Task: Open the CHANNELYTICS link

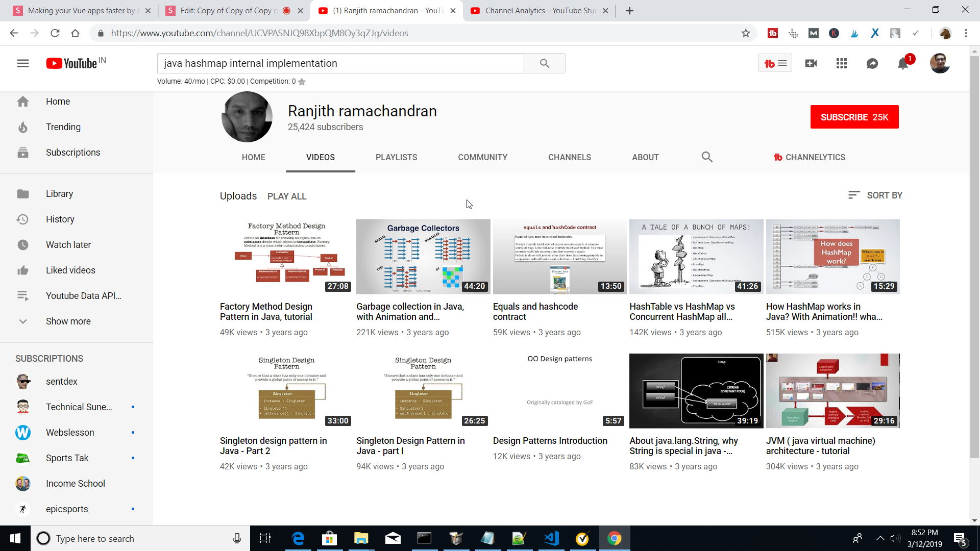Action: pyautogui.click(x=809, y=157)
